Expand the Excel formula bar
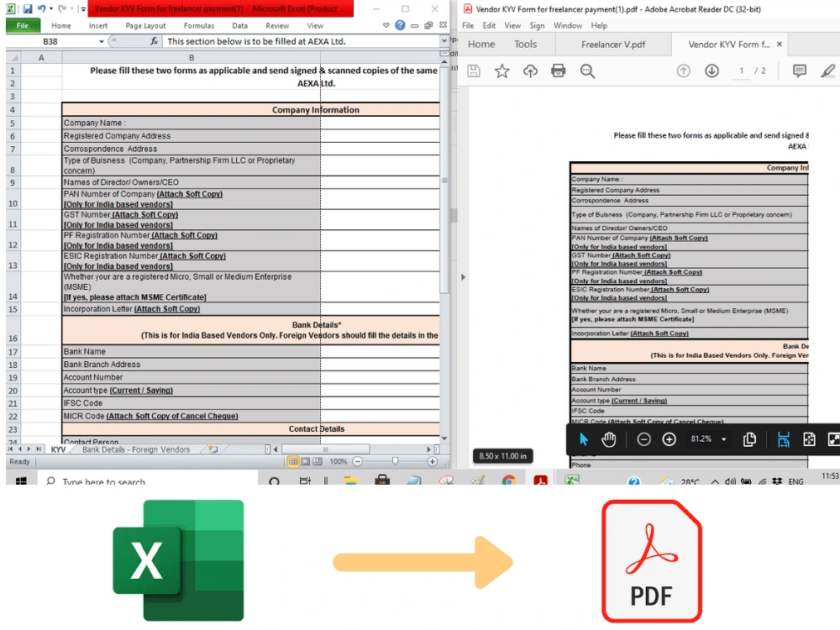 point(444,41)
